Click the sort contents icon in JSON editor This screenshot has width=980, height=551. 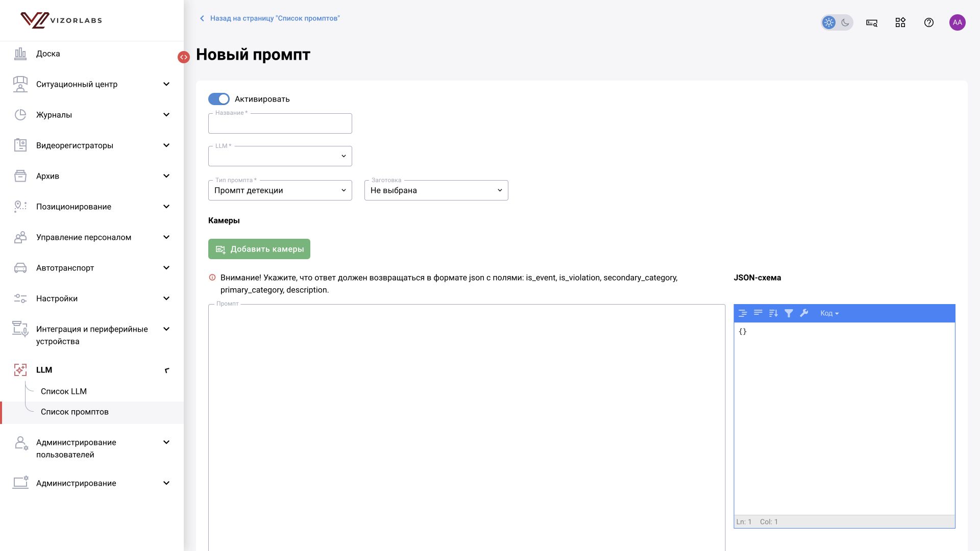[773, 313]
